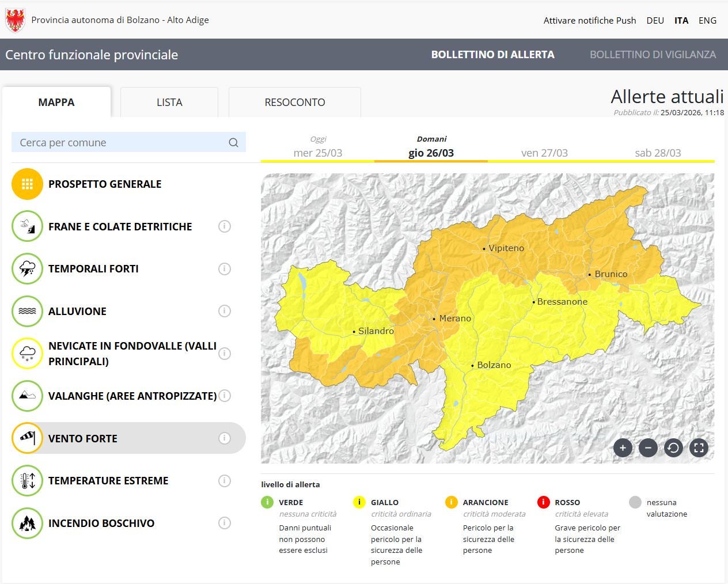Click the orange Arancione legend swatch

(x=451, y=502)
